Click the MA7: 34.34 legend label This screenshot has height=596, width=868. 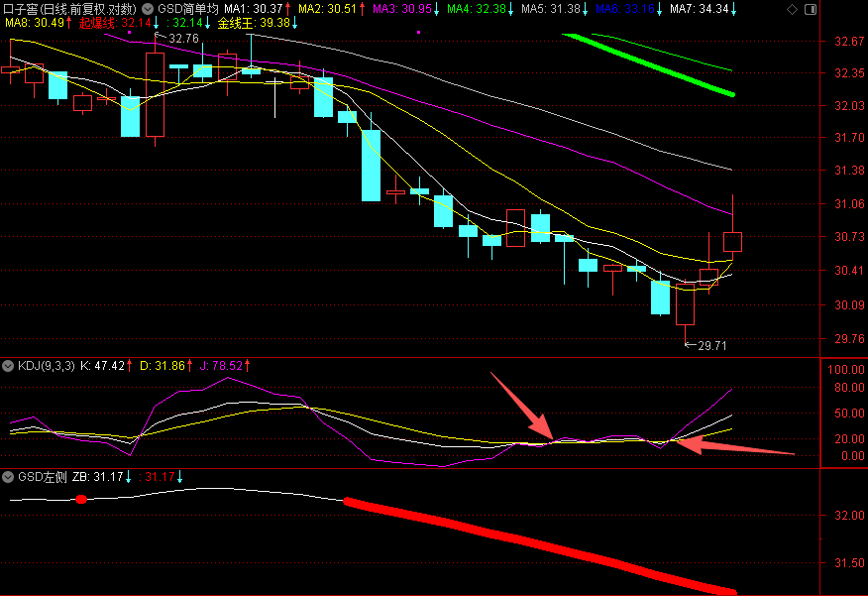[x=705, y=9]
